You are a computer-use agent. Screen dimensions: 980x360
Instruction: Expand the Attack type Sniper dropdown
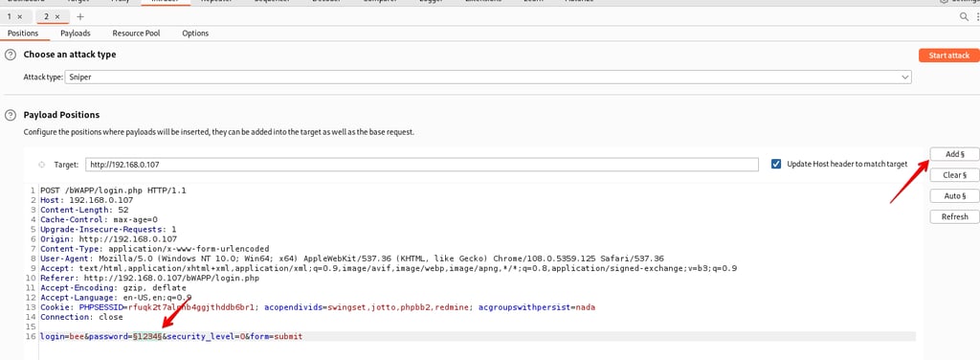[487, 77]
